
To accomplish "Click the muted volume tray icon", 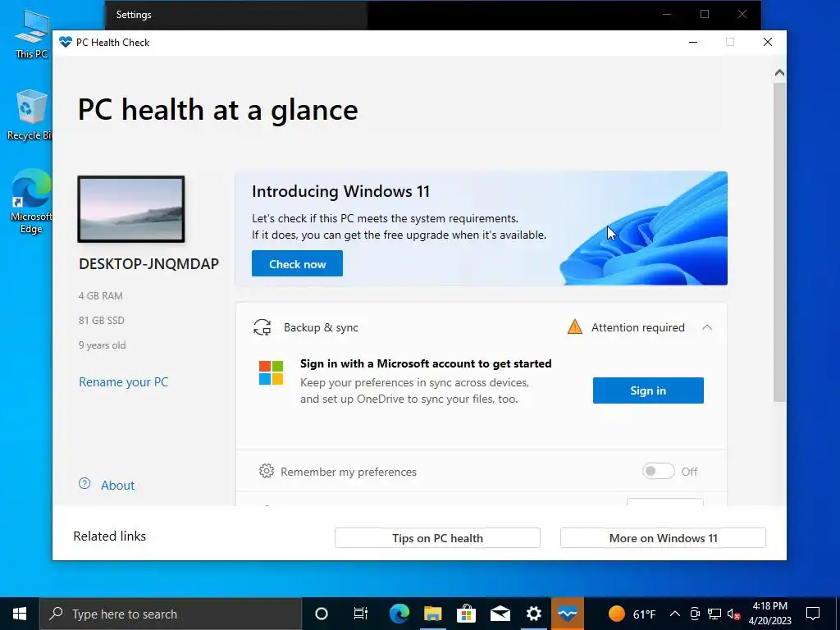I will (x=733, y=614).
